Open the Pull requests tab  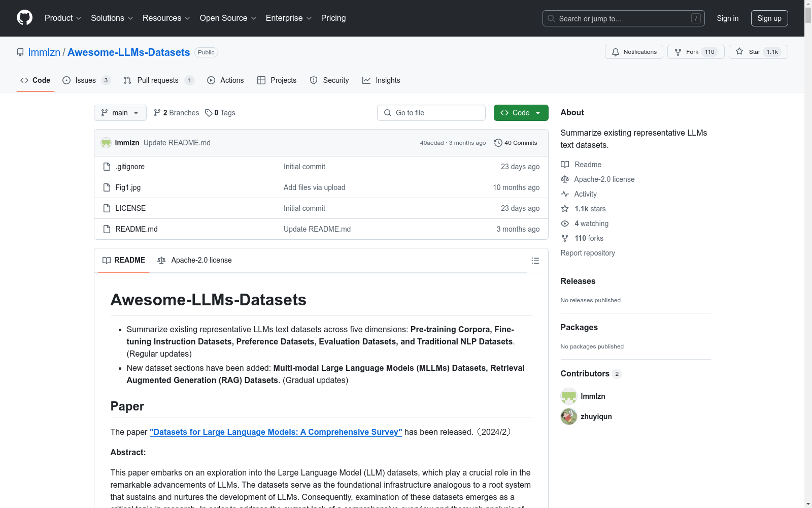coord(159,80)
